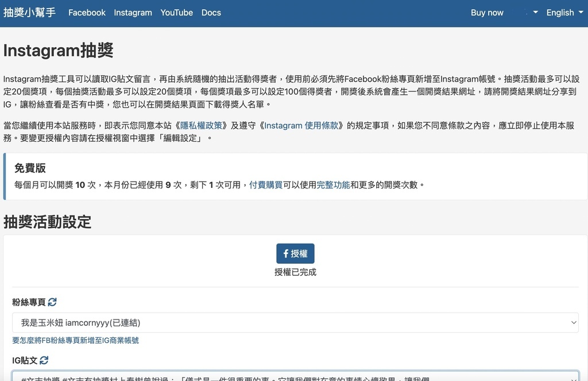
Task: Click the 抽獎活動設定 section heading
Action: pos(47,222)
